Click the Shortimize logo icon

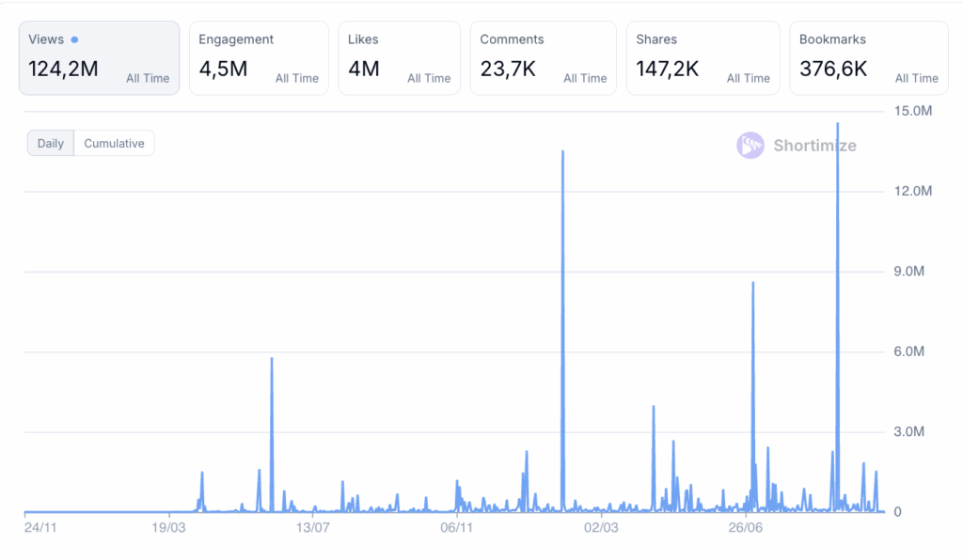point(750,145)
